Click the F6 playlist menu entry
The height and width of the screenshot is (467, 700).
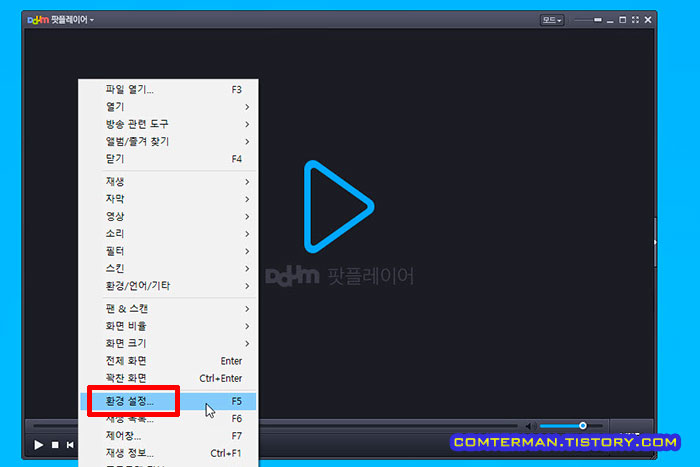pos(168,419)
